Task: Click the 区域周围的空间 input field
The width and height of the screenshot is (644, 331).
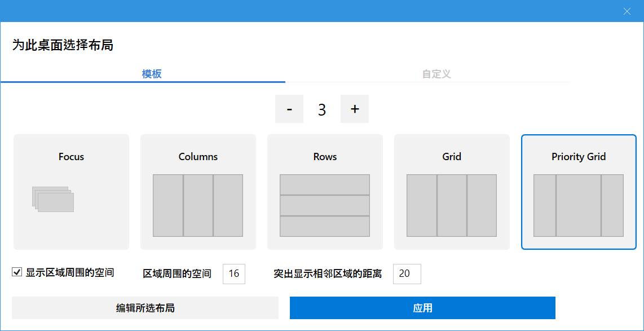Action: (234, 273)
